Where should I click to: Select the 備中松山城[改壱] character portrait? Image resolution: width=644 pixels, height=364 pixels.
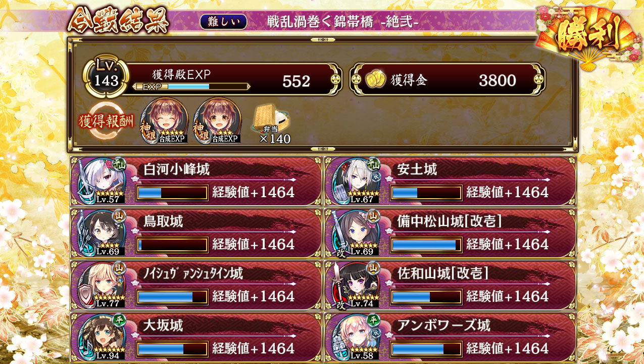356,233
